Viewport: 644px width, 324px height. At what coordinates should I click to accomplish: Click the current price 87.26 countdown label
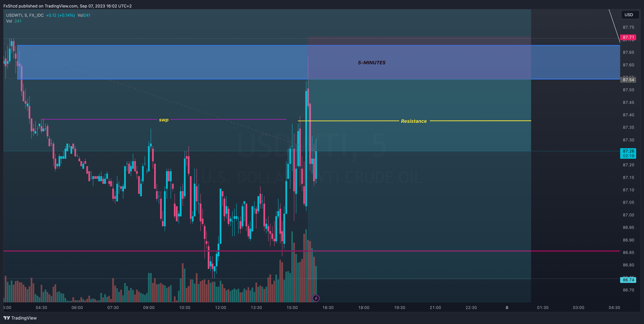pos(628,153)
